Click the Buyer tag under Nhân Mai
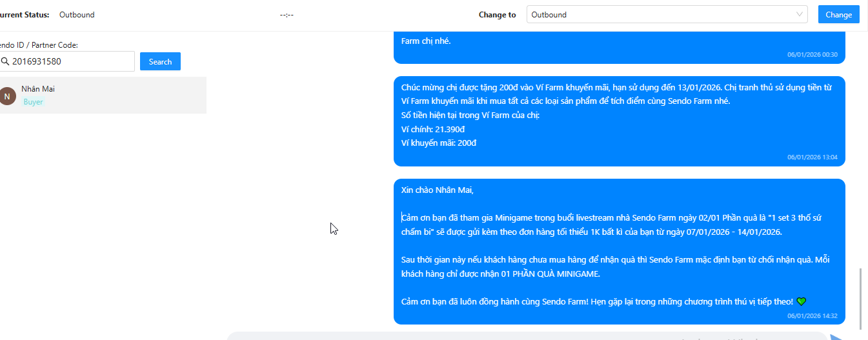The width and height of the screenshot is (868, 340). [34, 102]
